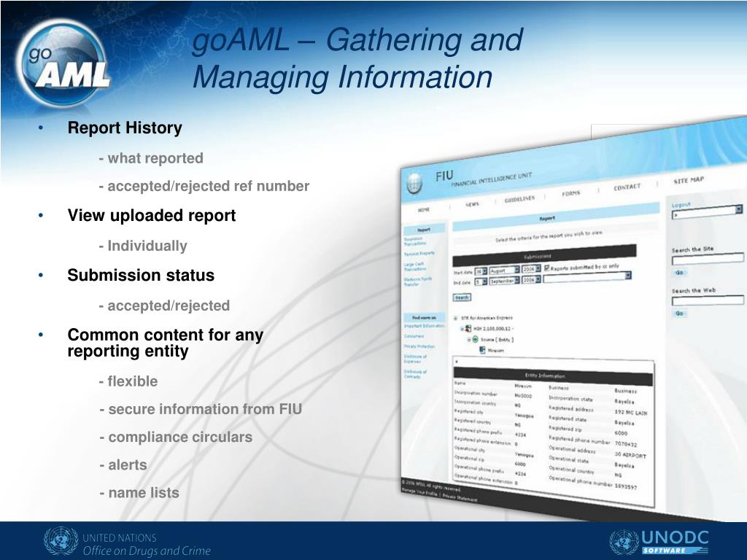Open the Large Cash Transactions sidebar link
The width and height of the screenshot is (747, 560).
(414, 266)
